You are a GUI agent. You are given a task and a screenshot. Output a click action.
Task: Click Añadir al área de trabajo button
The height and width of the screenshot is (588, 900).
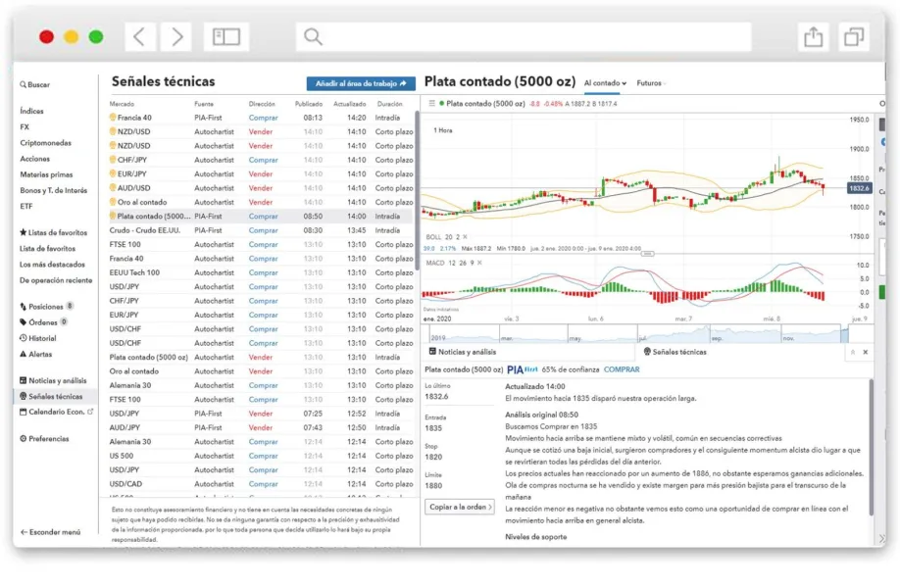pyautogui.click(x=361, y=83)
